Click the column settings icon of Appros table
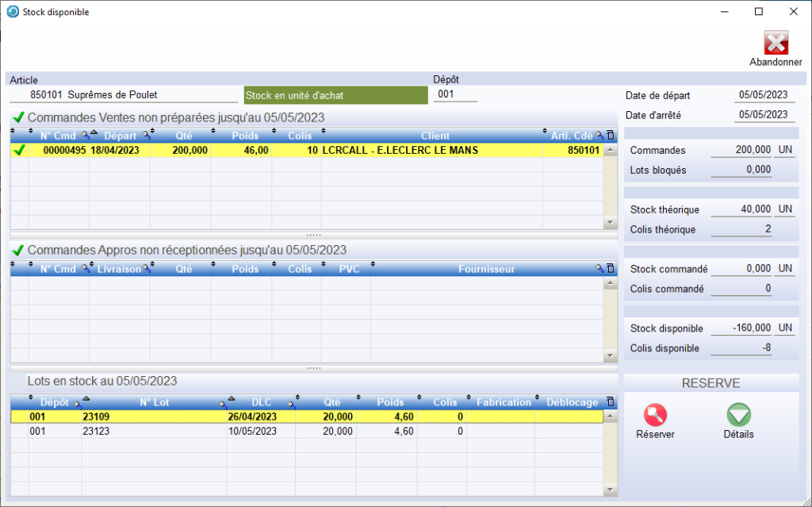 (x=610, y=269)
